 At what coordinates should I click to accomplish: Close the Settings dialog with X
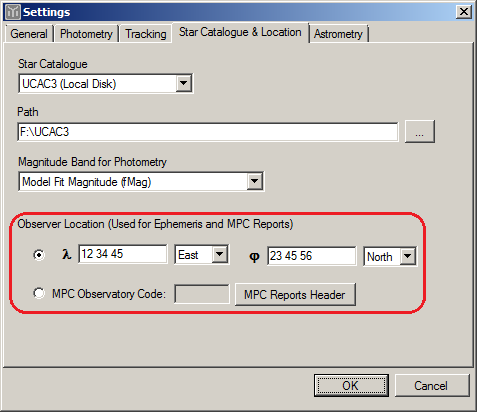click(463, 12)
